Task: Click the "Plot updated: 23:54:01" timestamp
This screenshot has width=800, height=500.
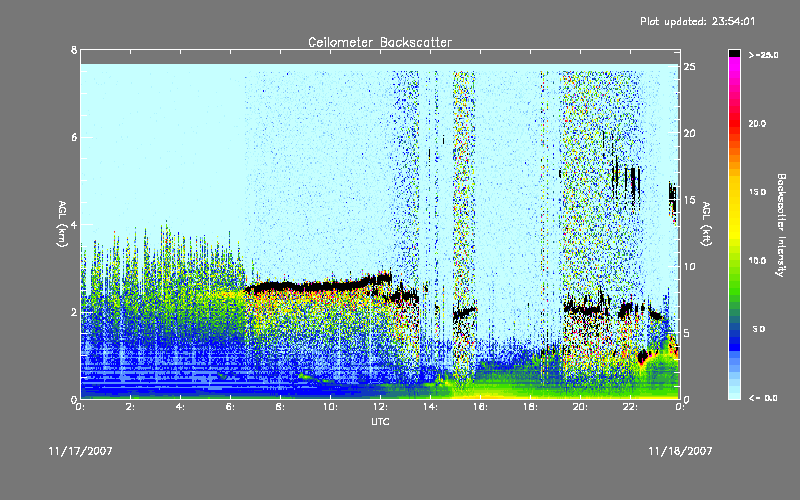Action: click(697, 21)
